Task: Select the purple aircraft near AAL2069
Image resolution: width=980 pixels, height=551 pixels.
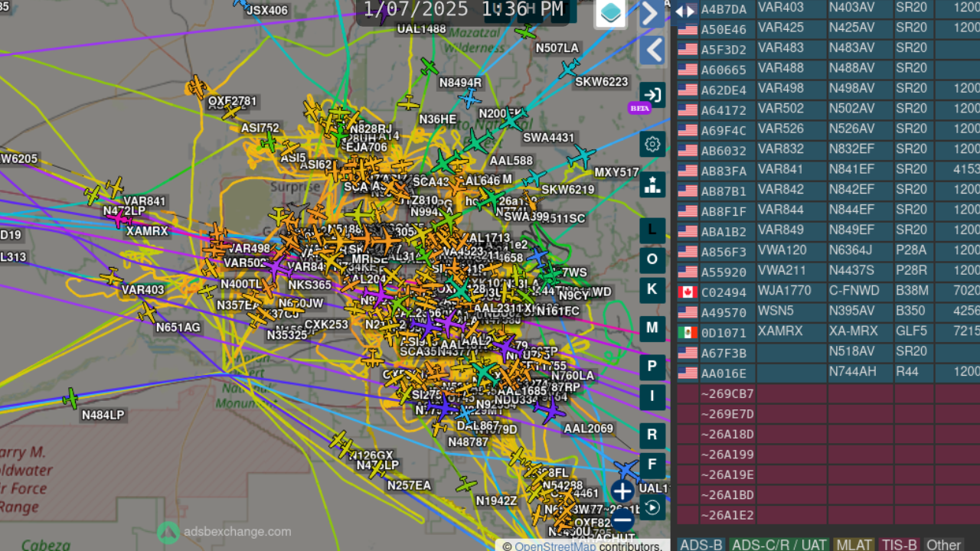Action: tap(550, 411)
